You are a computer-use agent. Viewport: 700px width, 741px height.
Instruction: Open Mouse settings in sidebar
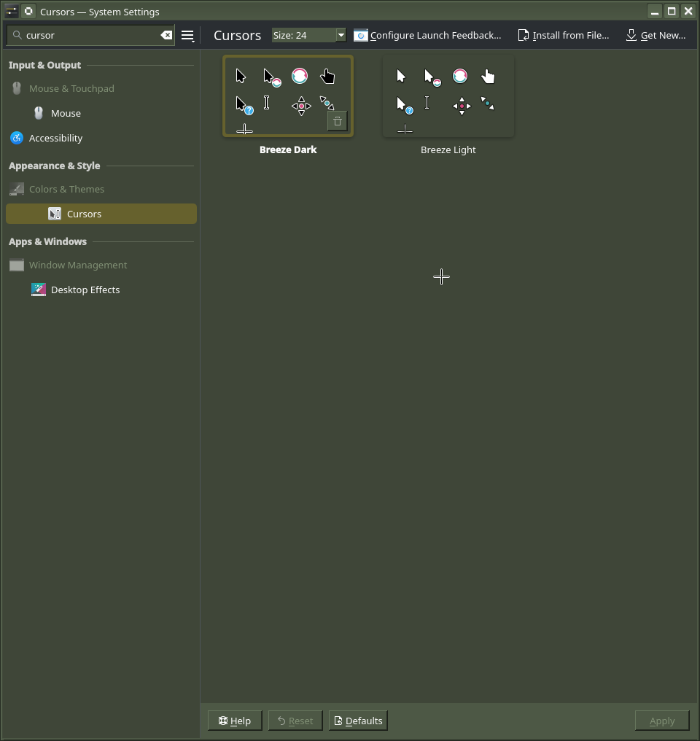click(66, 113)
